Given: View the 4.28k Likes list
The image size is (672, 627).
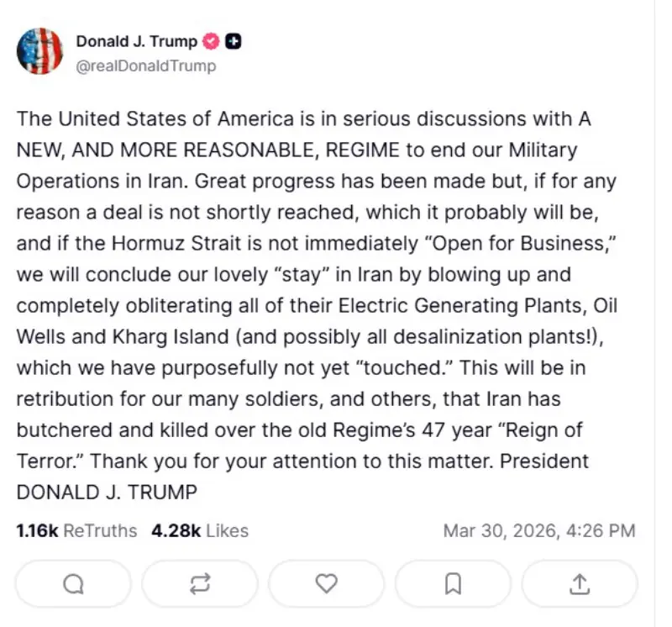Looking at the screenshot, I should pos(200,530).
